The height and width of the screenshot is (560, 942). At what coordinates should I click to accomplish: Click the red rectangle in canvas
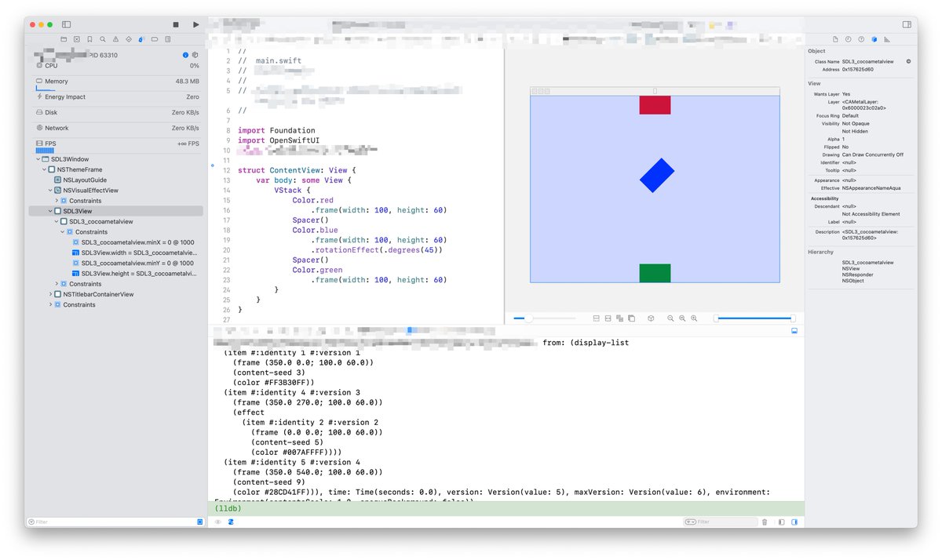655,105
